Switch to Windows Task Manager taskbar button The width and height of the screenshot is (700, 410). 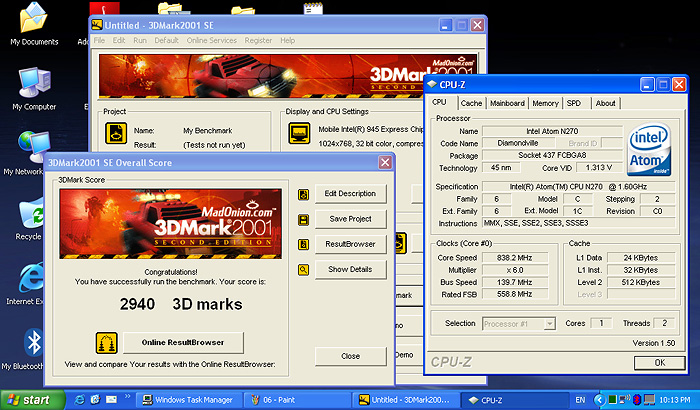tap(189, 400)
